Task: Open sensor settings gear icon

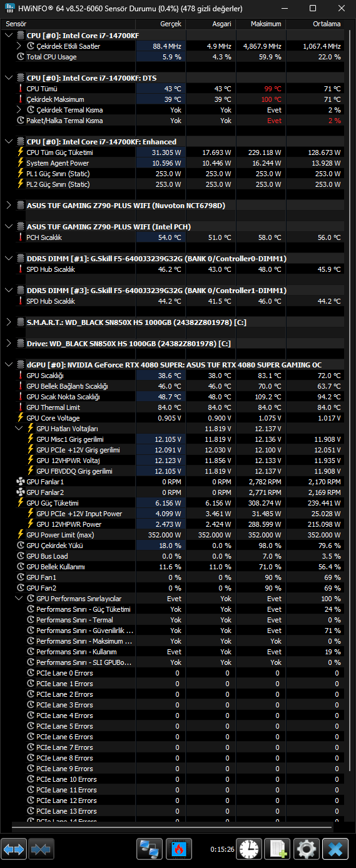Action: (x=307, y=849)
